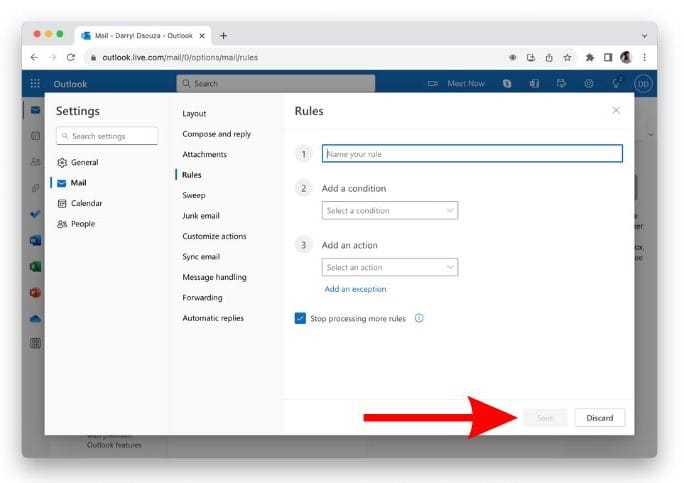This screenshot has height=483, width=684.
Task: Expand the Select an action dropdown
Action: (390, 268)
